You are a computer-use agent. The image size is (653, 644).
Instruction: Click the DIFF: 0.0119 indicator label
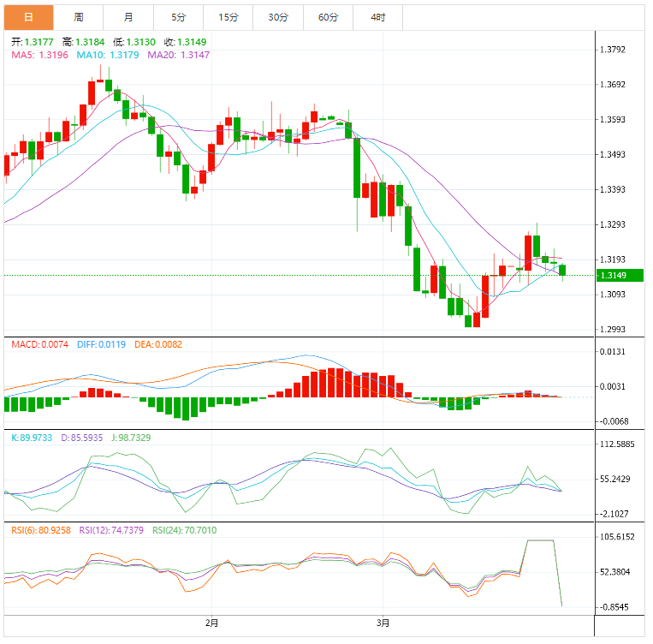[101, 345]
